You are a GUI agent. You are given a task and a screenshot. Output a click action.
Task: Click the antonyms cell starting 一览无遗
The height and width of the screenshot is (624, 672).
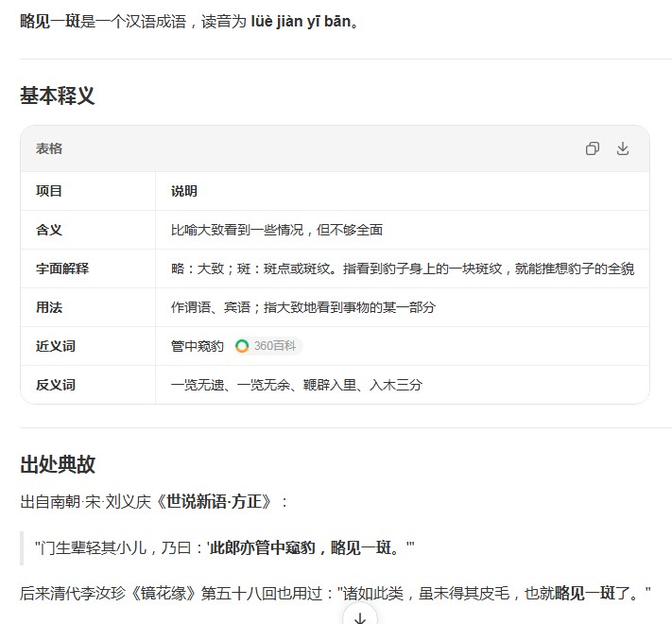pos(297,385)
